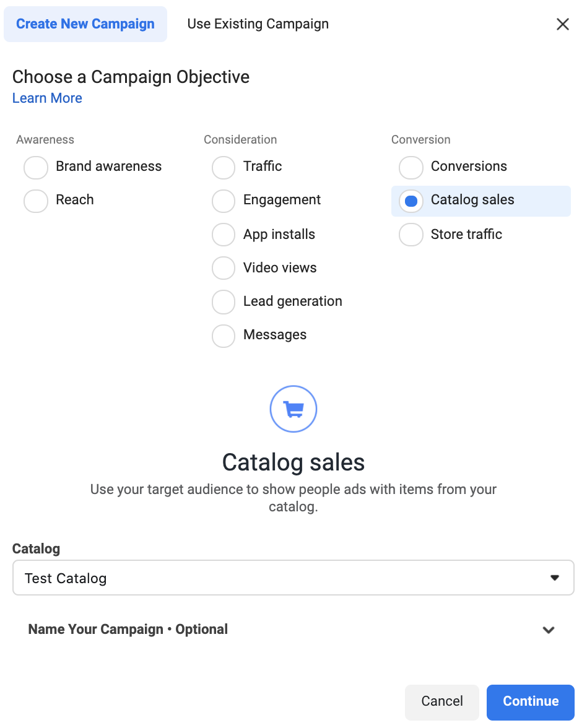Screen dimensions: 587x728
Task: Click the shopping cart Catalog sales icon
Action: pos(293,409)
